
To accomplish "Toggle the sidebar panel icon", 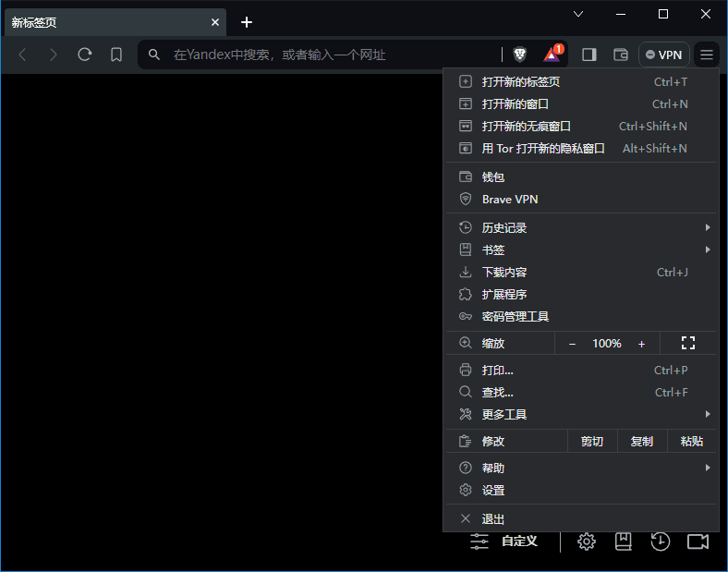I will pos(588,55).
